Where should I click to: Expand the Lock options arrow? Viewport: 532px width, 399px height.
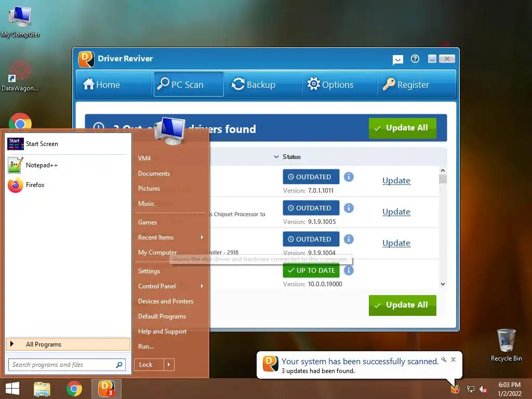click(x=169, y=365)
